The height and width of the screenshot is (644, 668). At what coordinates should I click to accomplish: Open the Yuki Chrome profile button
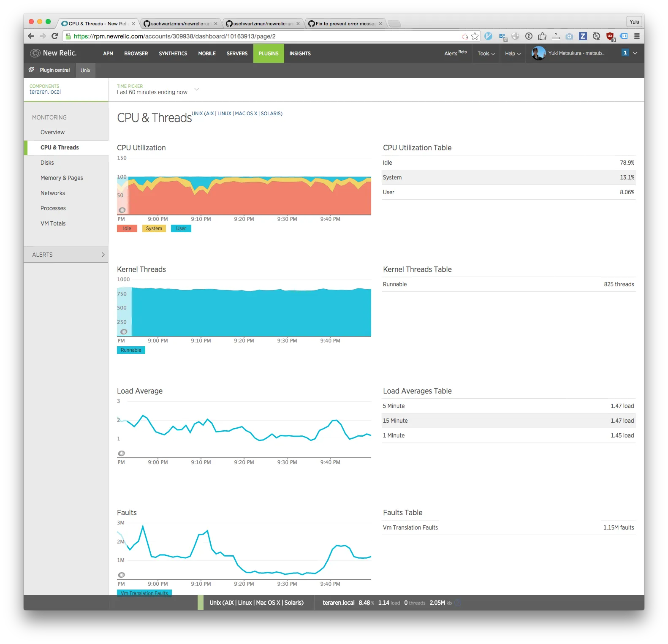tap(634, 22)
